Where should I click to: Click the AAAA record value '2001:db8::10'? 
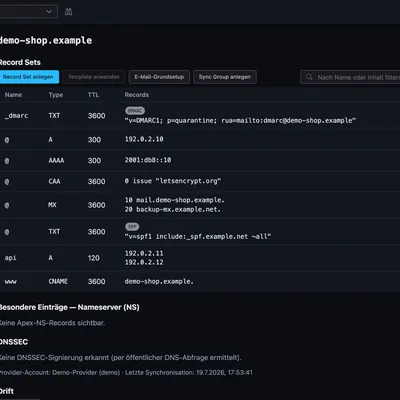click(x=148, y=160)
